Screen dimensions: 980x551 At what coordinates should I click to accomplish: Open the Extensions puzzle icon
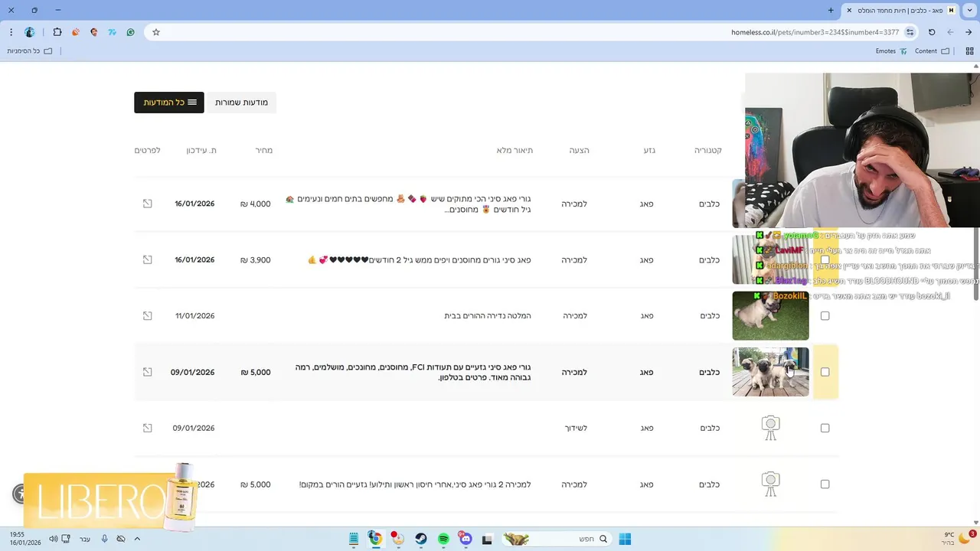[x=57, y=32]
